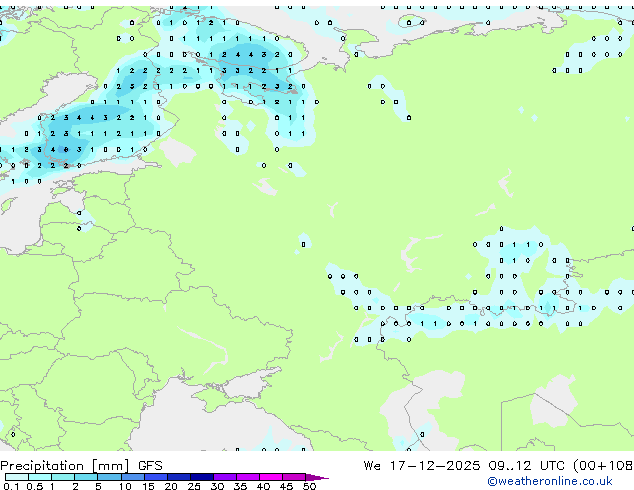Viewport: 634px width, 490px height.
Task: Pick the 35–40 mm magenta-purple swatch
Action: click(247, 477)
